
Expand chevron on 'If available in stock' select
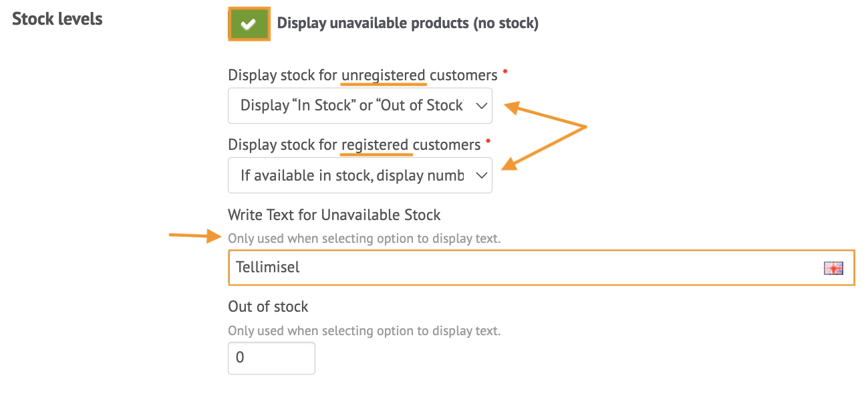[481, 175]
